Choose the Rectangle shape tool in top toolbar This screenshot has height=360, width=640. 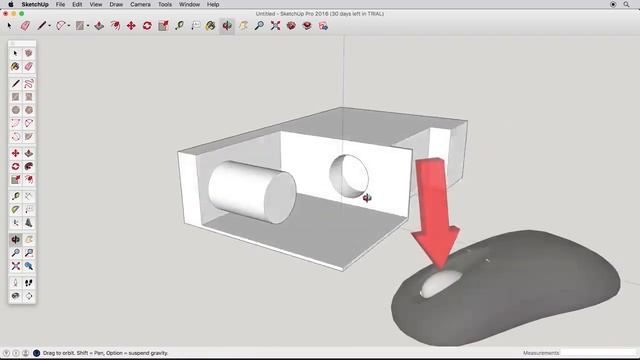80,26
